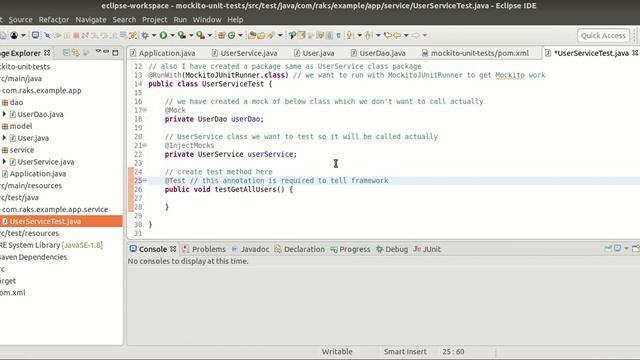
Task: Collapse the fold marker at line 21
Action: pos(145,145)
